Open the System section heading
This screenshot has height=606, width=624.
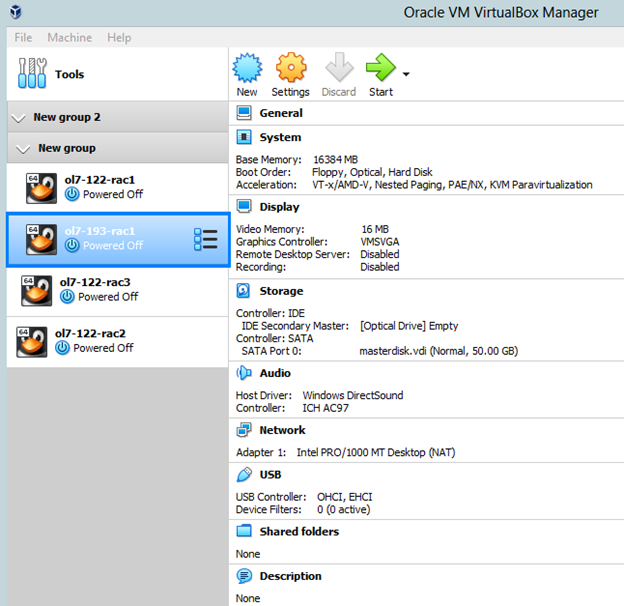(x=281, y=138)
